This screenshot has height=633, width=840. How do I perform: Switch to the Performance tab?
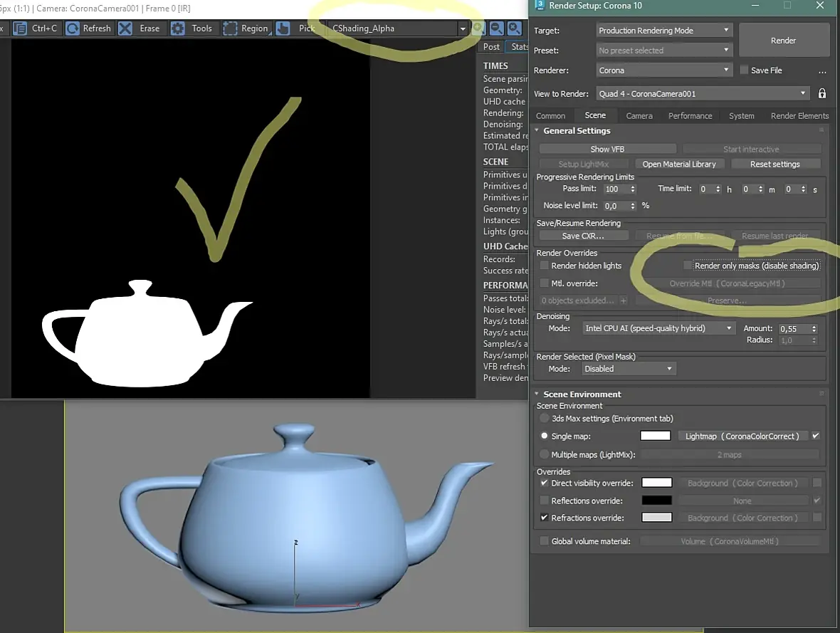[690, 115]
